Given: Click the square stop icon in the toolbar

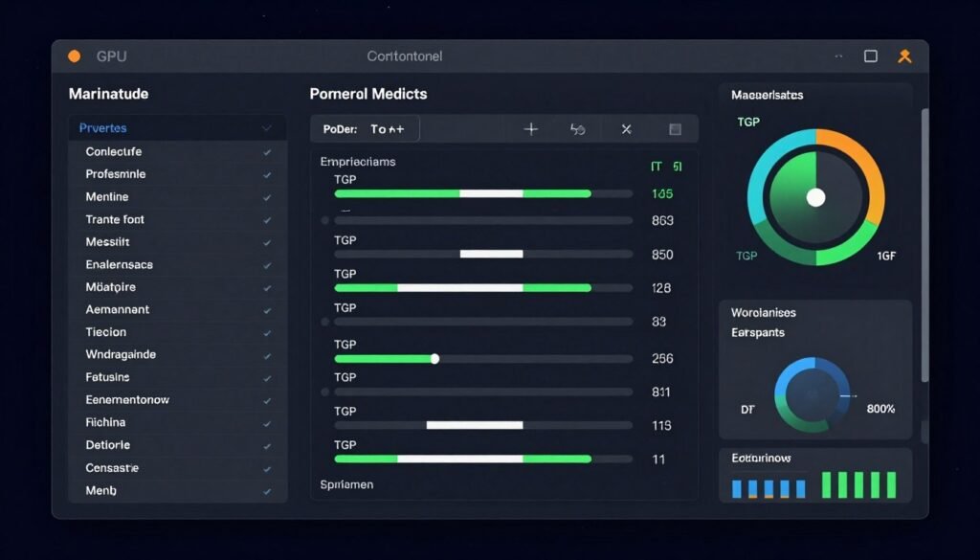Looking at the screenshot, I should tap(675, 129).
